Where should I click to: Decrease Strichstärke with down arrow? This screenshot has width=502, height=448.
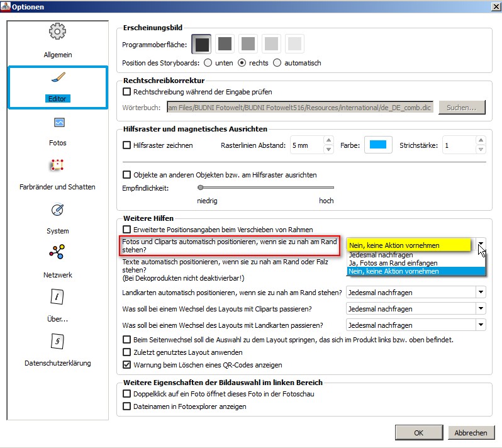tap(481, 150)
